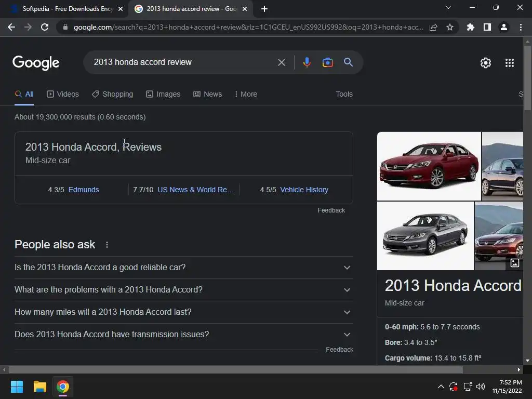Viewport: 532px width, 399px height.
Task: Select the All results tab
Action: 24,95
